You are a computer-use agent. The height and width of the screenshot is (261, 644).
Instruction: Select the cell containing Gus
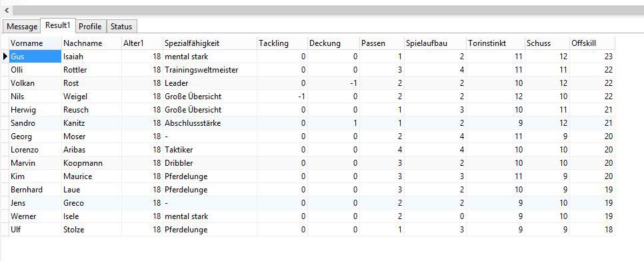[35, 57]
